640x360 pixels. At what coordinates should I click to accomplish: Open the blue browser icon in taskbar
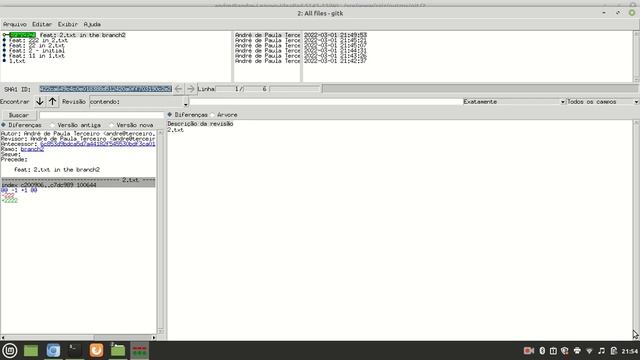53,351
